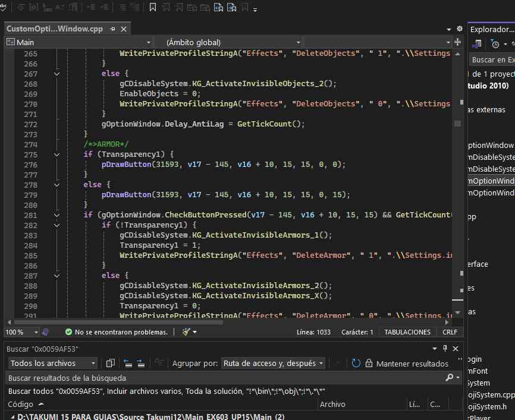The image size is (515, 420).
Task: Click 'Línea: 1033' indicator
Action: coord(313,332)
